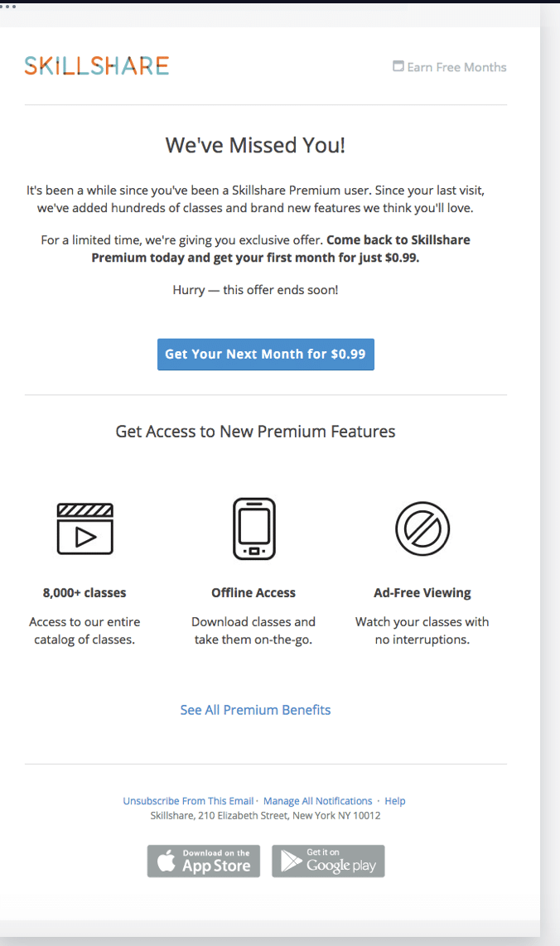Click the "Offline Access" feature title
Screen dimensions: 560x946
click(x=253, y=593)
